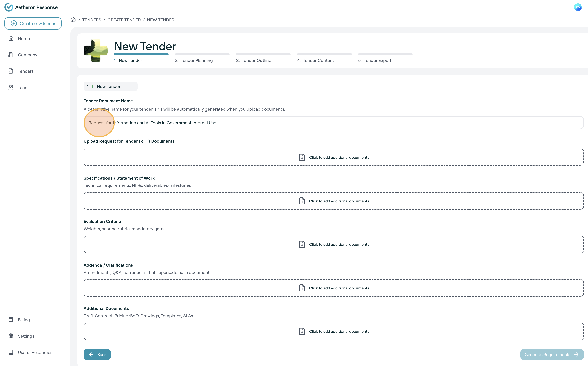This screenshot has width=588, height=366.
Task: Click the home icon in breadcrumb
Action: pyautogui.click(x=73, y=20)
